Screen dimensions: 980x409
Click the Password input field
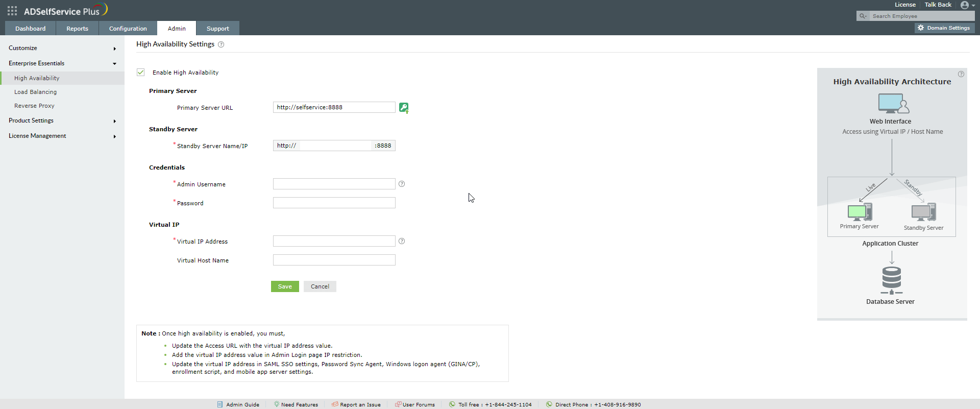click(334, 203)
